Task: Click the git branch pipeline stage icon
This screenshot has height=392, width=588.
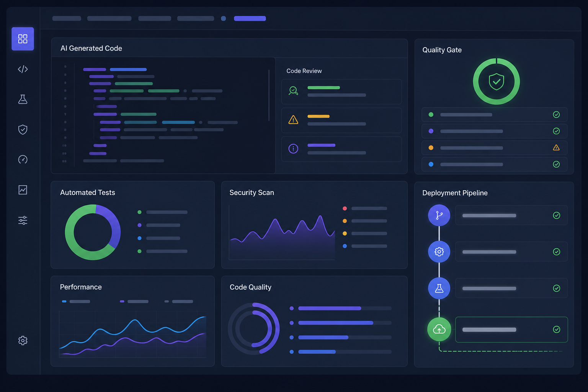Action: (439, 215)
